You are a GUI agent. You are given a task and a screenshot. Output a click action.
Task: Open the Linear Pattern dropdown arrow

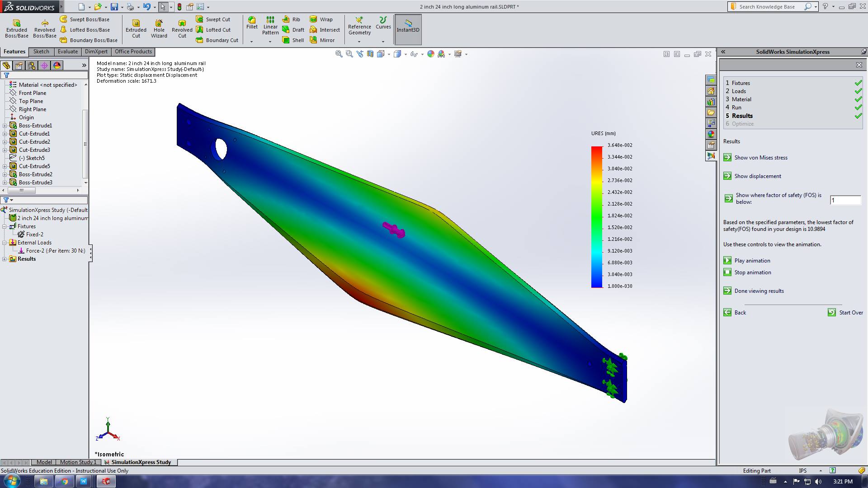pyautogui.click(x=270, y=42)
